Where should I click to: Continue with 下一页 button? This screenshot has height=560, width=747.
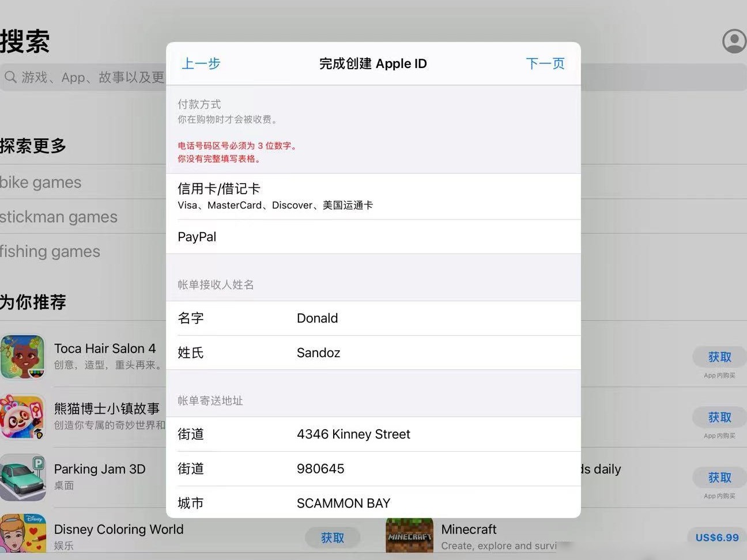click(545, 63)
